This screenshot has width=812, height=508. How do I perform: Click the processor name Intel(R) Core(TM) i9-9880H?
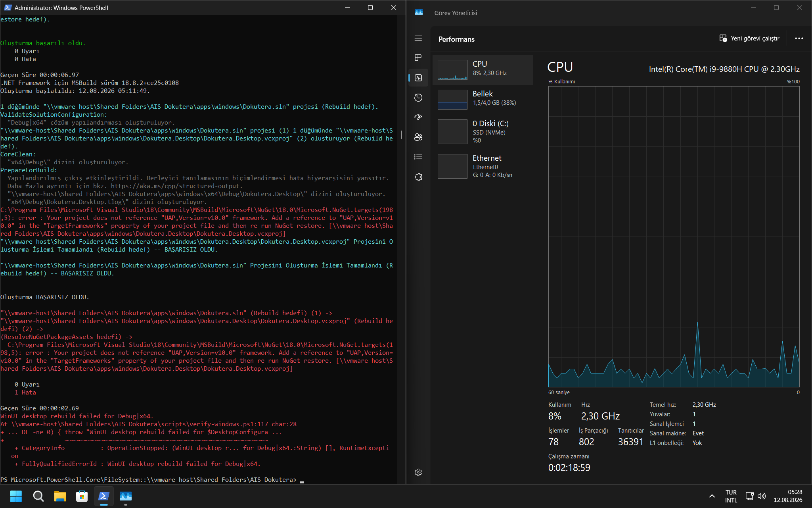724,69
